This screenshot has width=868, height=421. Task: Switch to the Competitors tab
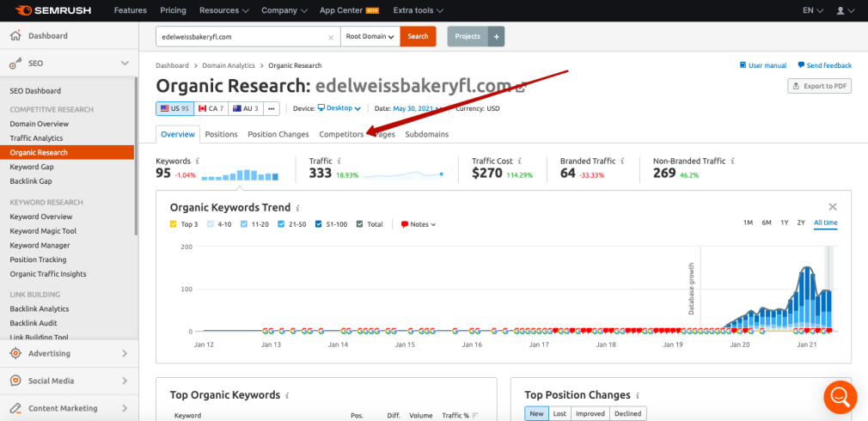click(341, 134)
